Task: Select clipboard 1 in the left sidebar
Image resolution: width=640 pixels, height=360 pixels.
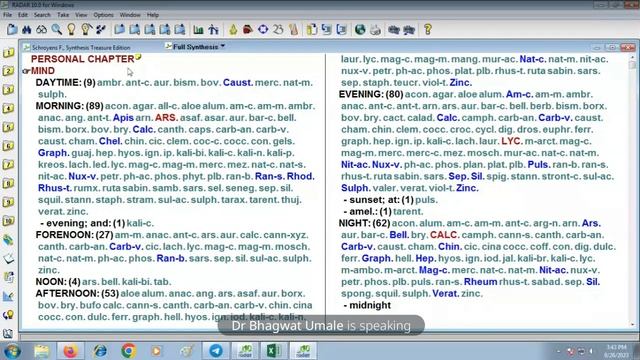Action: tap(8, 53)
